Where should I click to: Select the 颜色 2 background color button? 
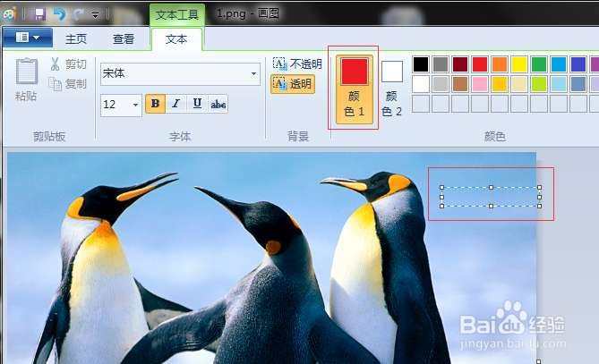(x=391, y=89)
